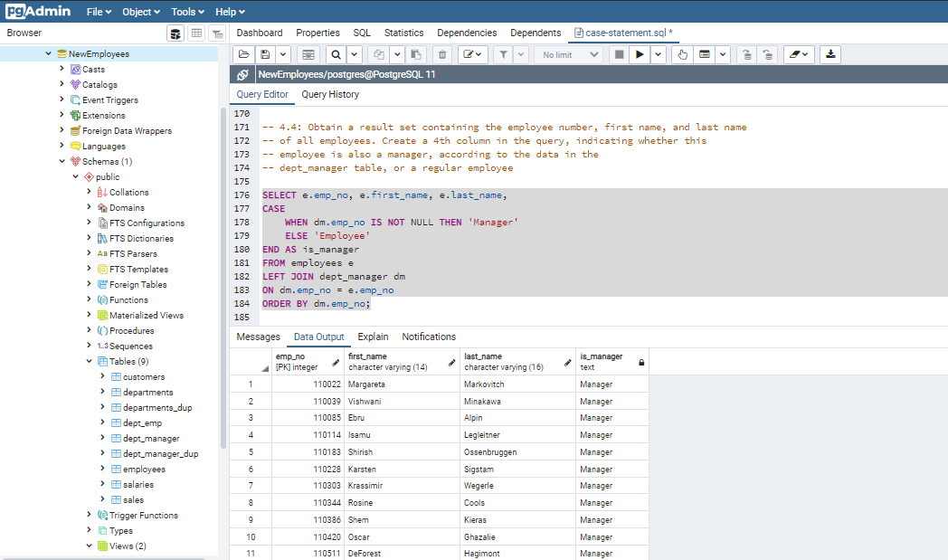Expand the employees table node
948x560 pixels.
pyautogui.click(x=102, y=469)
